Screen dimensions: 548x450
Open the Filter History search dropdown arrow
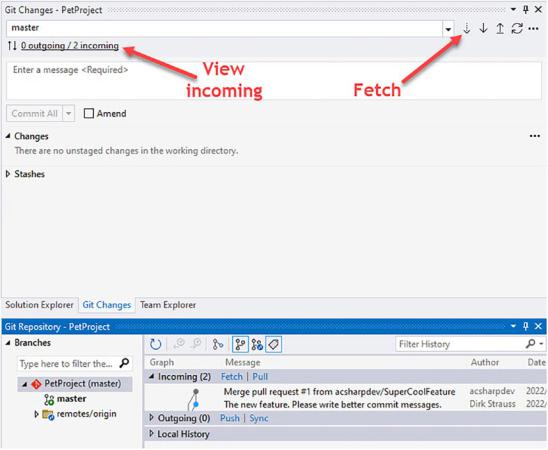541,344
